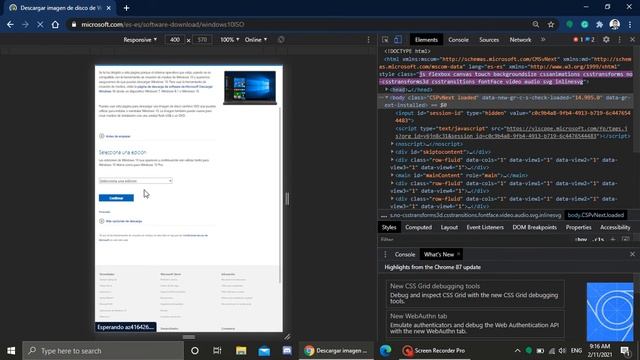Expand the head element node
The image size is (640, 360).
[387, 89]
